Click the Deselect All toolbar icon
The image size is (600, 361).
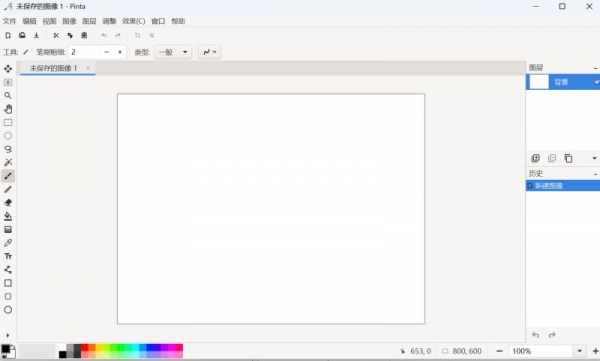pos(152,35)
